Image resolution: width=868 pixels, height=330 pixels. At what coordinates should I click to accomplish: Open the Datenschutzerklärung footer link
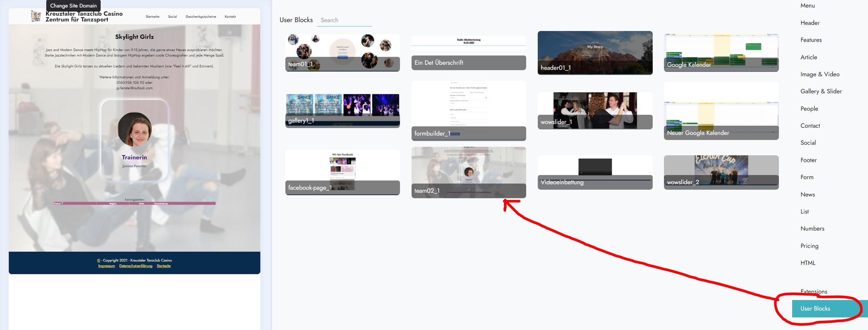[136, 266]
